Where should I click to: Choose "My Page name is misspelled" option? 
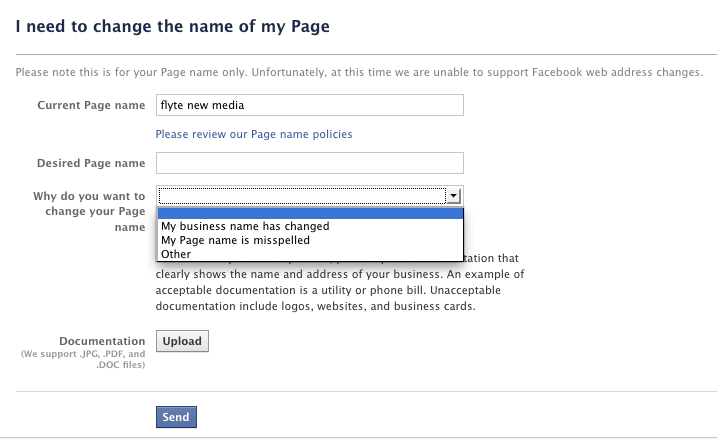point(235,240)
